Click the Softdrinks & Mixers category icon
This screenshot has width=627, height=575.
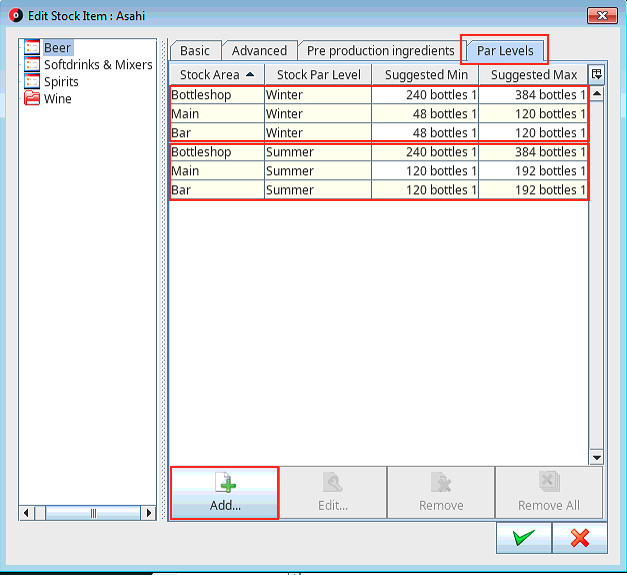click(x=32, y=64)
